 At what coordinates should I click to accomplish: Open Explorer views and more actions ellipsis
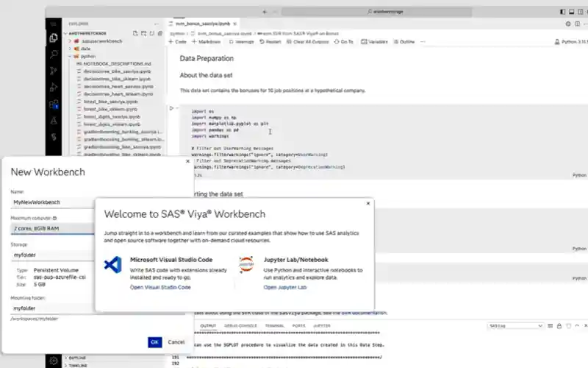pos(157,24)
